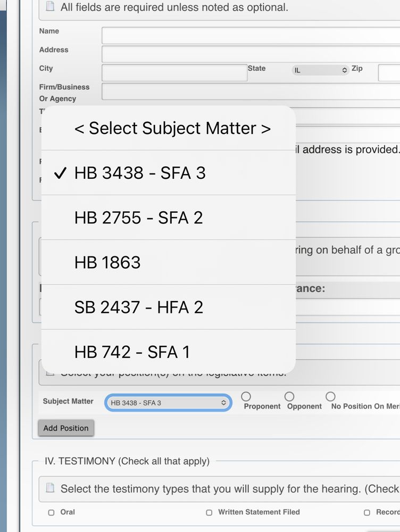400x532 pixels.
Task: Select HB 1863 in the picker
Action: click(168, 262)
